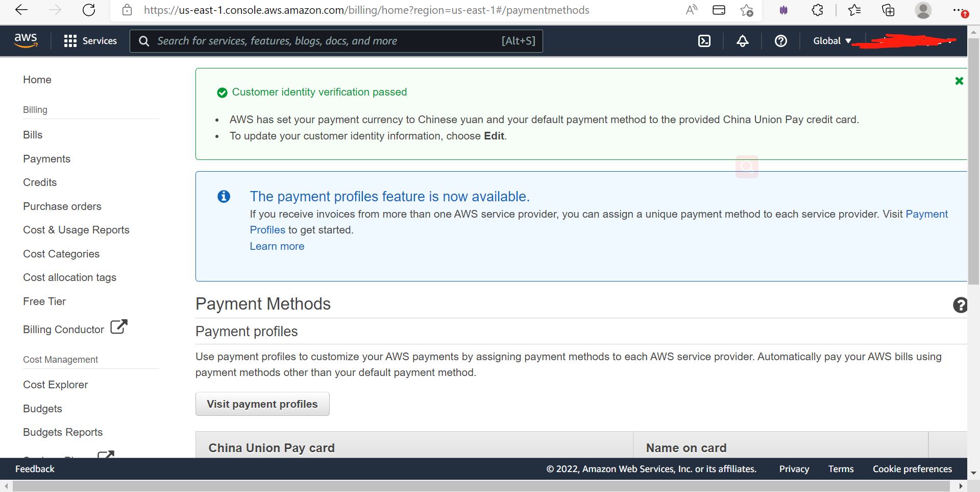Open the AWS support help icon
980x492 pixels.
coord(780,41)
